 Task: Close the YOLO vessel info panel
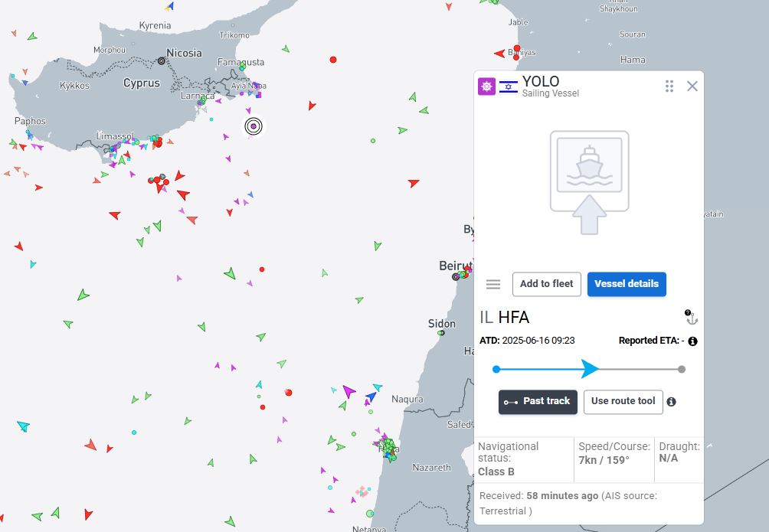(692, 86)
